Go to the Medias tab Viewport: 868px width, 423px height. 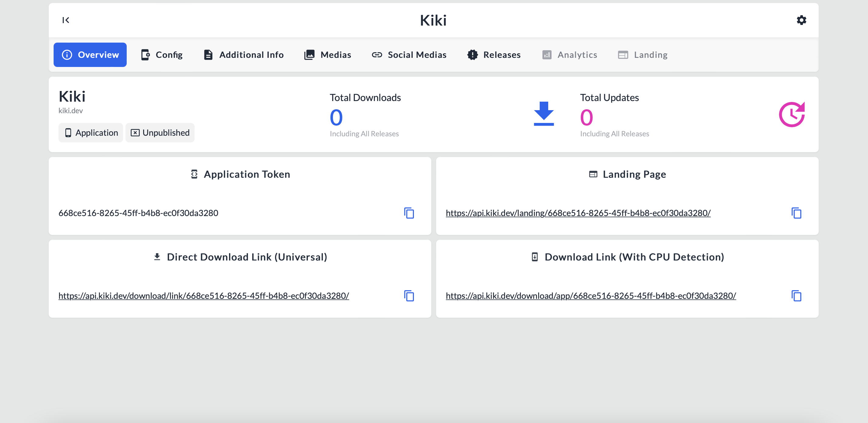click(327, 55)
